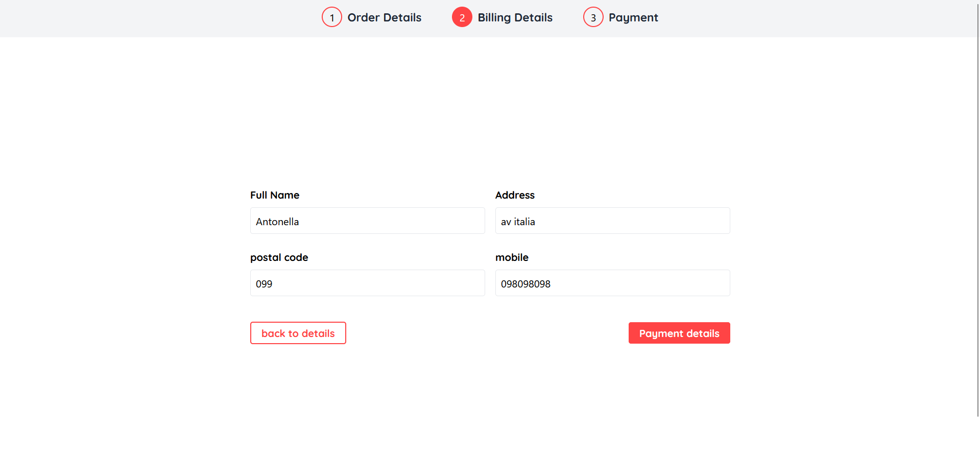The width and height of the screenshot is (980, 457).
Task: Select the Billing Details step label
Action: (515, 17)
